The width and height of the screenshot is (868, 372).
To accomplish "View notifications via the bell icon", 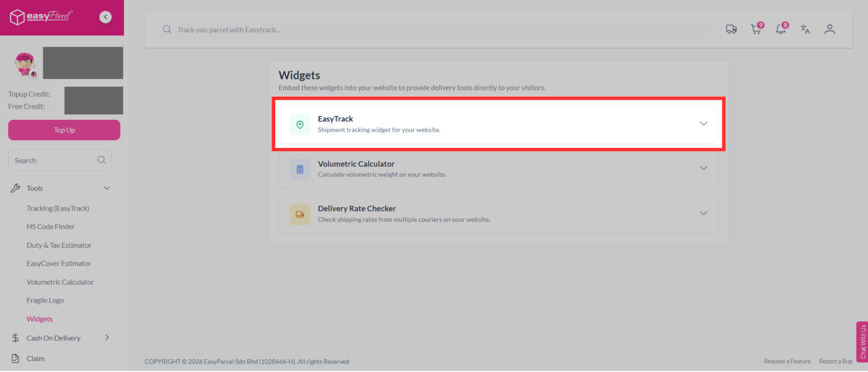I will (x=781, y=29).
